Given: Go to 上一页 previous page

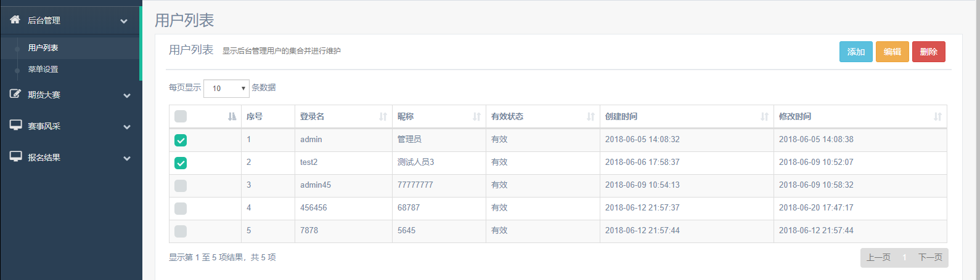Looking at the screenshot, I should pos(878,257).
